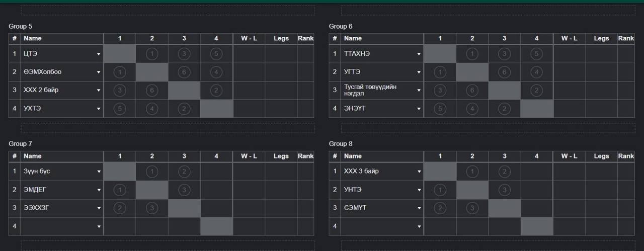Open the dropdown arrow for ЦТЭ in Group 5
The width and height of the screenshot is (644, 251).
coord(99,54)
